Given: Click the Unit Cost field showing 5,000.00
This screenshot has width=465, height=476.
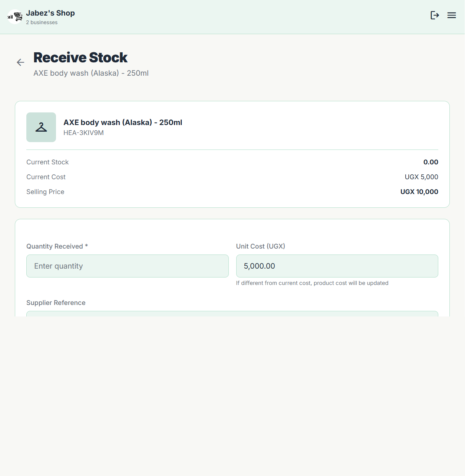Looking at the screenshot, I should (x=337, y=266).
